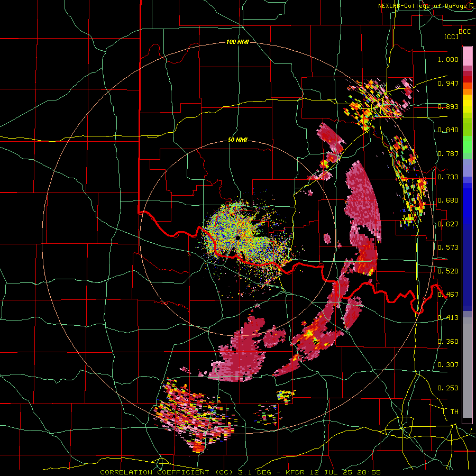Select the 0.947 legend value
The image size is (476, 476).
coord(448,83)
